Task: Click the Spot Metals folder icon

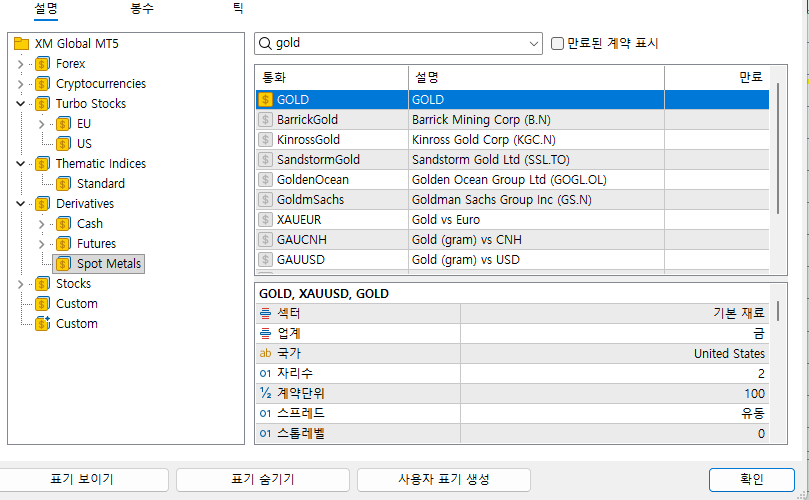Action: coord(63,264)
